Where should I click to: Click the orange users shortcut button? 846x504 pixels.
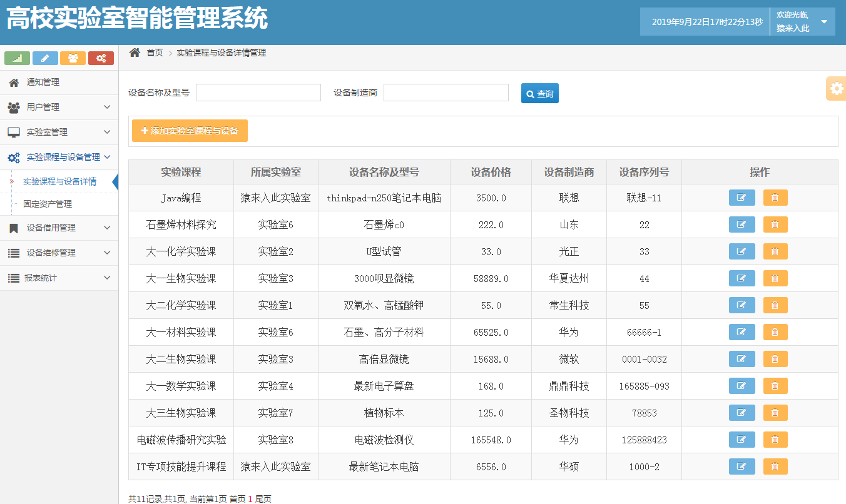point(73,58)
